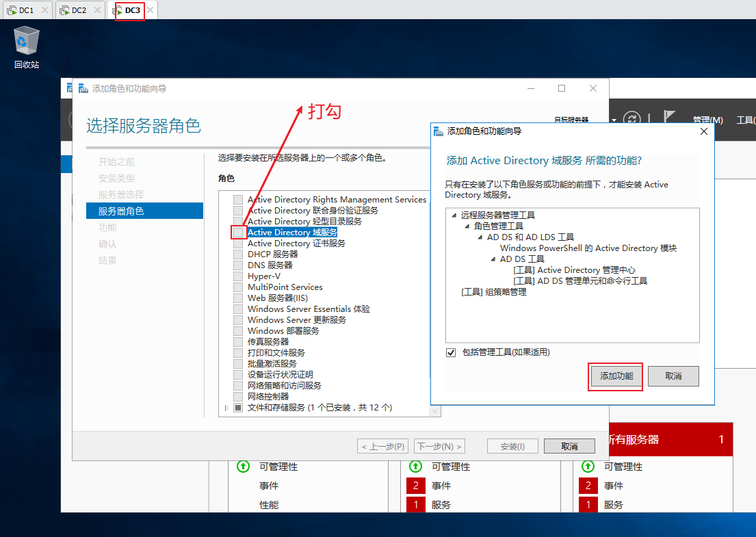
Task: Close the DC3 tab with its X
Action: pos(151,10)
